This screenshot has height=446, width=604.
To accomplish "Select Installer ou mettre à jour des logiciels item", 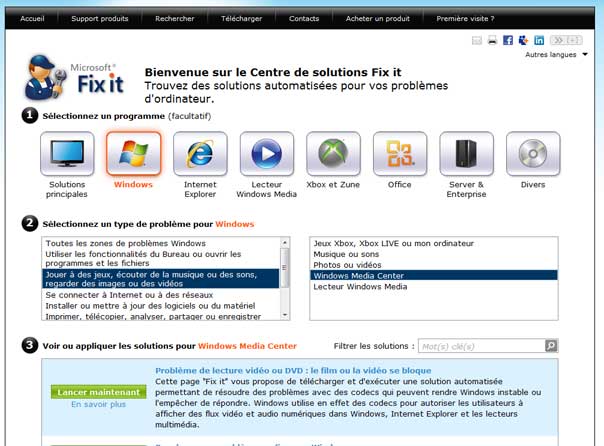I will (161, 306).
